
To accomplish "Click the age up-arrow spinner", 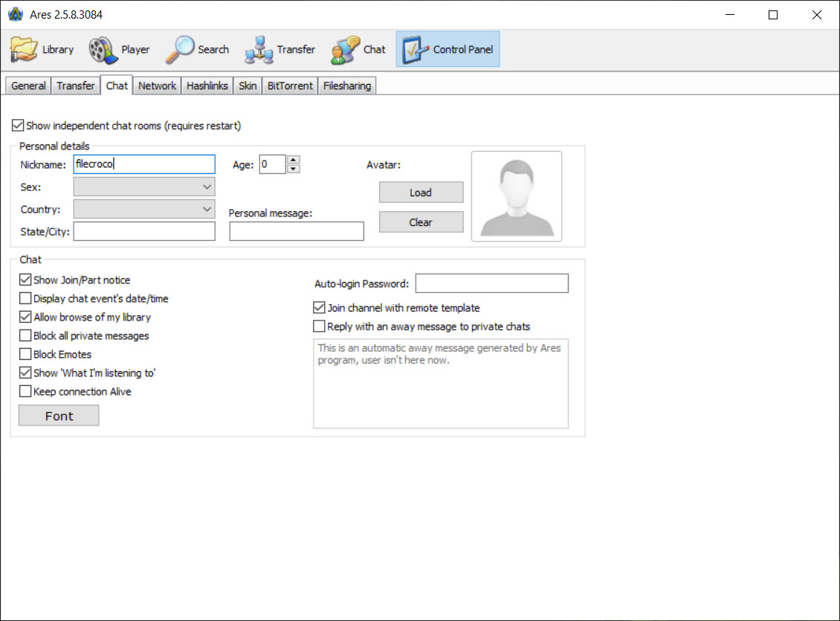I will [293, 159].
